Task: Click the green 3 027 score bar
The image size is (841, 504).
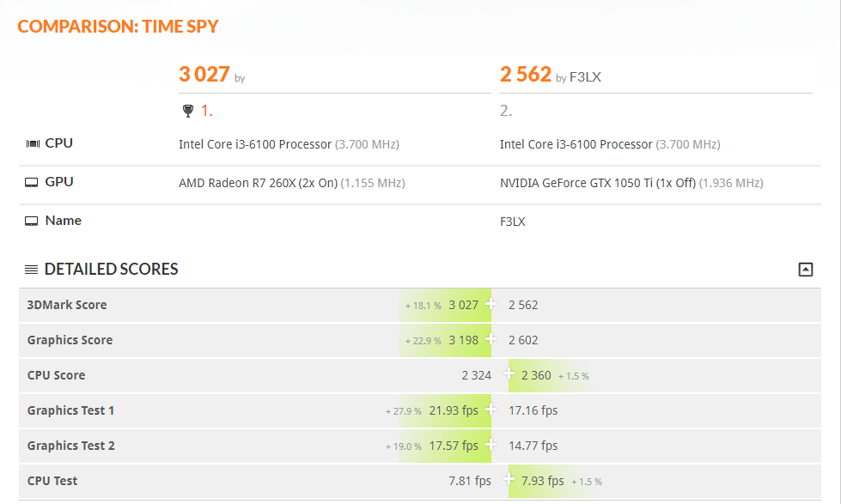Action: pyautogui.click(x=445, y=305)
